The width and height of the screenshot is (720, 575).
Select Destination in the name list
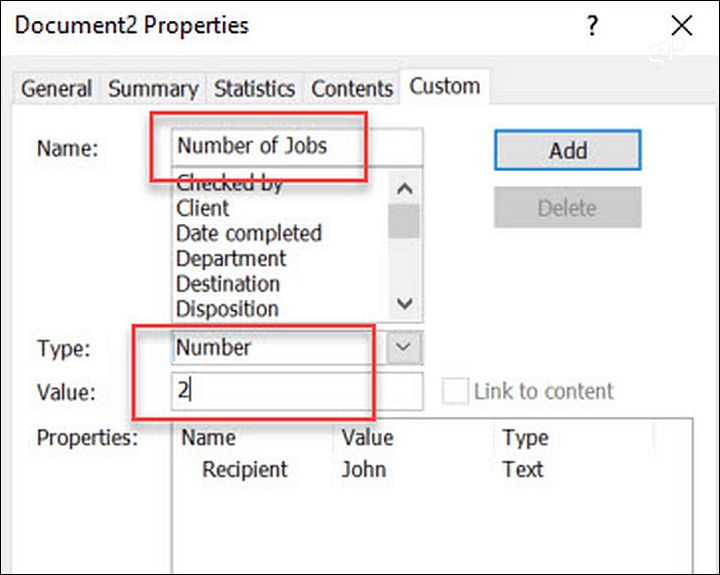pos(228,284)
